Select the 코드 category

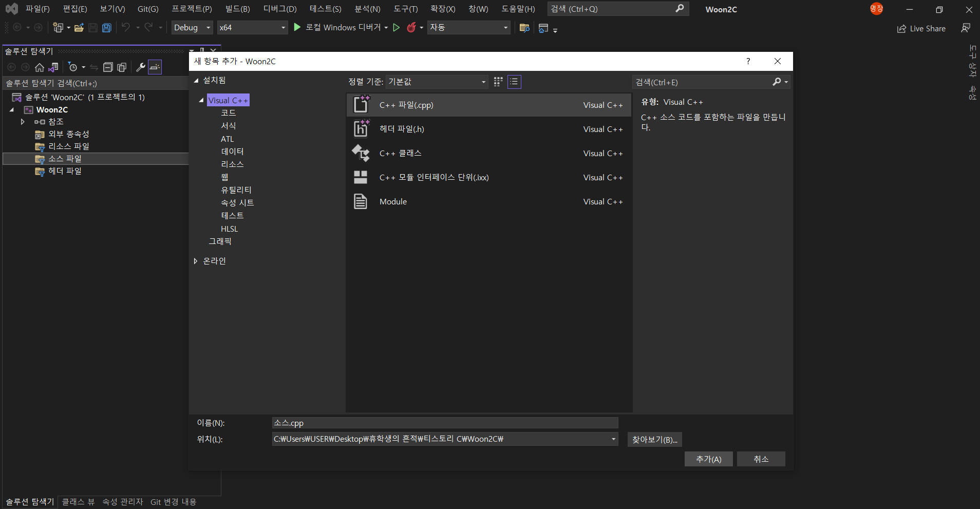coord(229,113)
